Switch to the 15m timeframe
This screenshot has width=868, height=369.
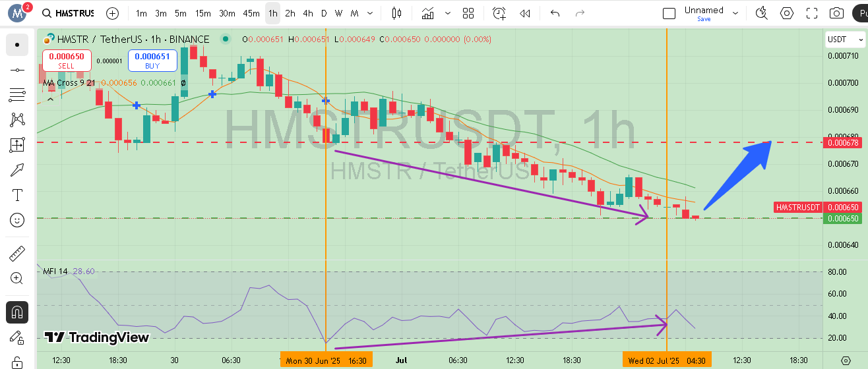point(203,13)
